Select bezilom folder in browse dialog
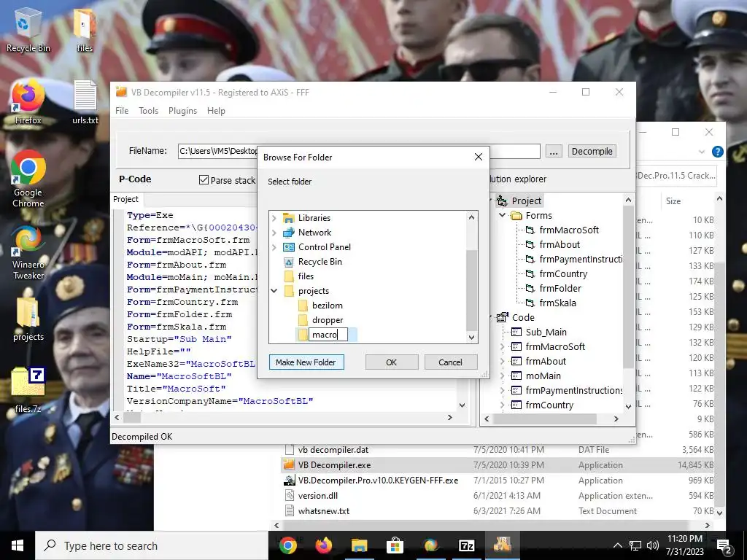The image size is (747, 560). [328, 306]
